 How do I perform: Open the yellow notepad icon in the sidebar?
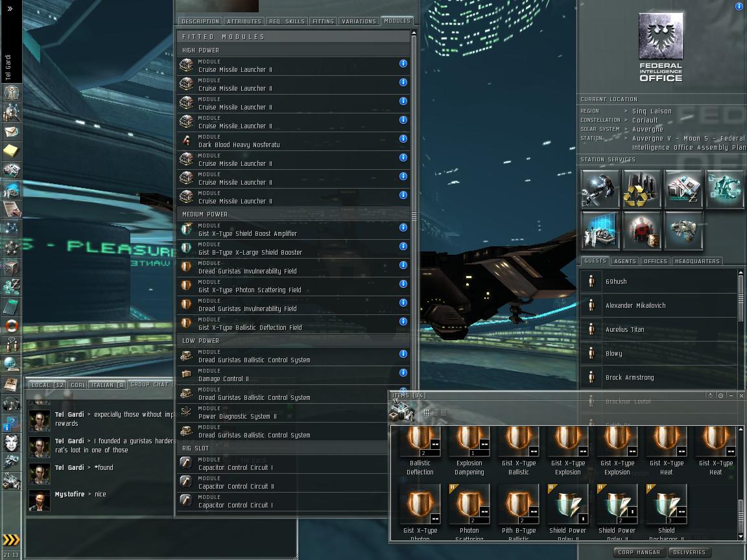coord(12,151)
